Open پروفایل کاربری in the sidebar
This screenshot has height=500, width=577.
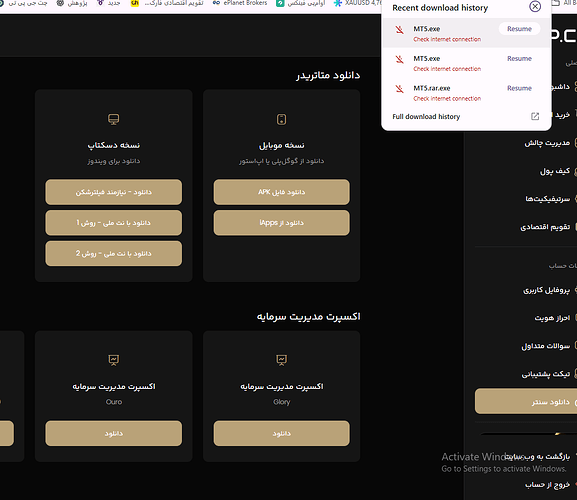point(546,290)
